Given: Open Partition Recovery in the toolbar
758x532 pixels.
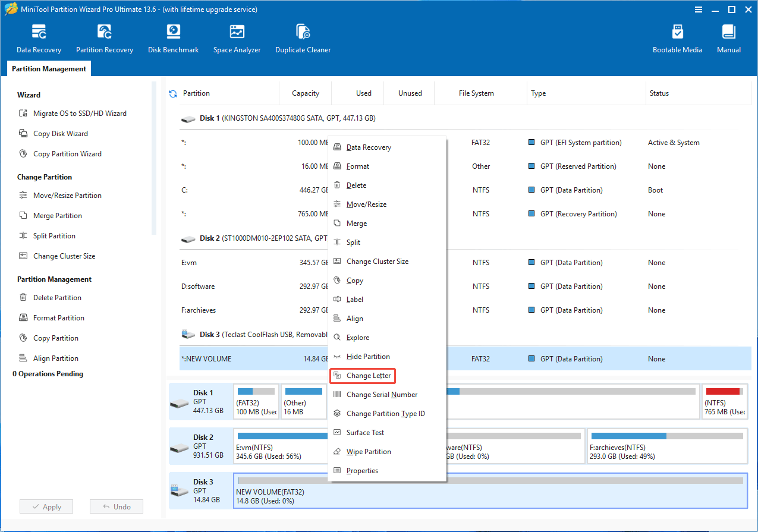Looking at the screenshot, I should (x=105, y=39).
